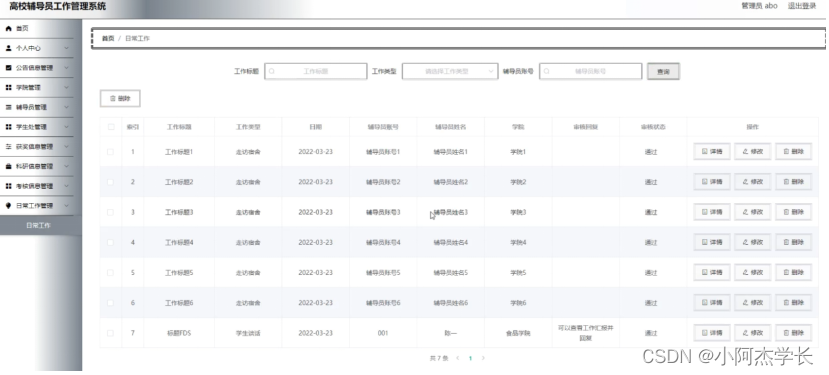Click 删除 for row 工作标题1
Screen dimensions: 829x375
pyautogui.click(x=794, y=152)
